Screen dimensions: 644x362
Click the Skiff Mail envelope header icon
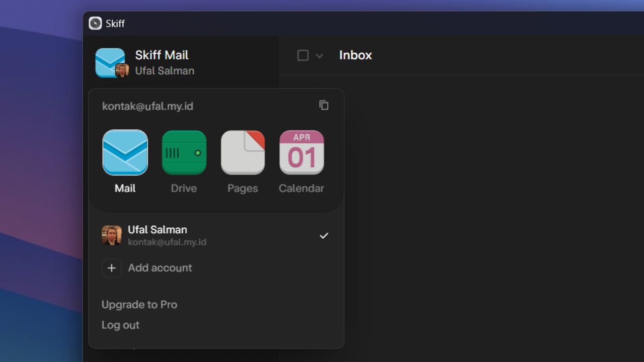click(110, 63)
